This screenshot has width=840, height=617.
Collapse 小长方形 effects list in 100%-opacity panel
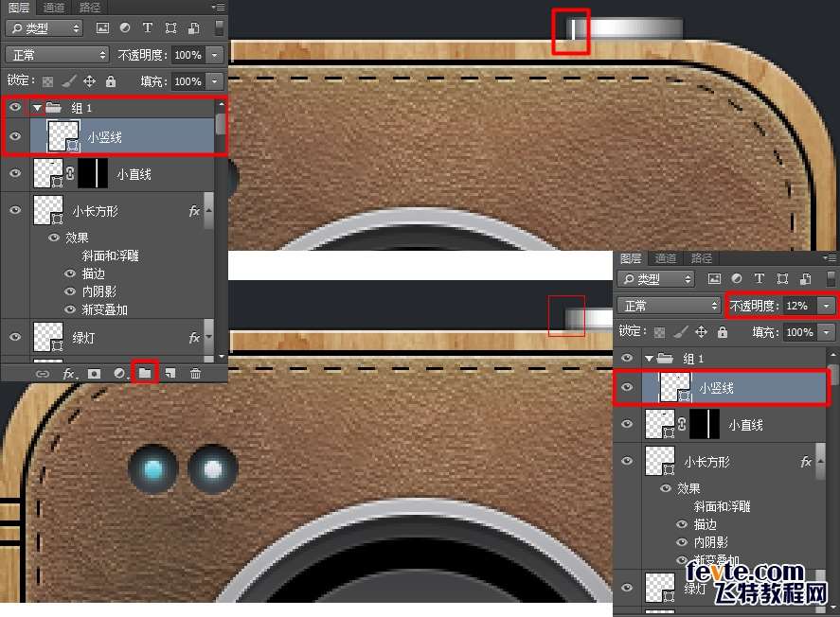point(208,210)
